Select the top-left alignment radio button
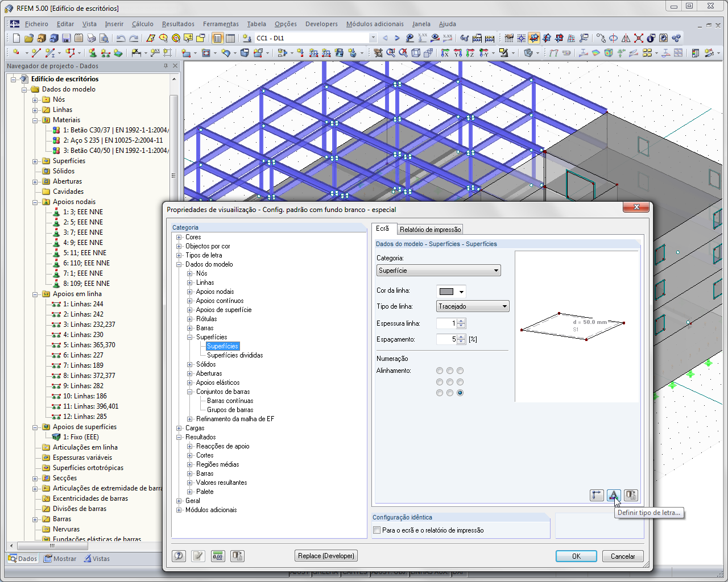This screenshot has height=582, width=728. point(440,371)
